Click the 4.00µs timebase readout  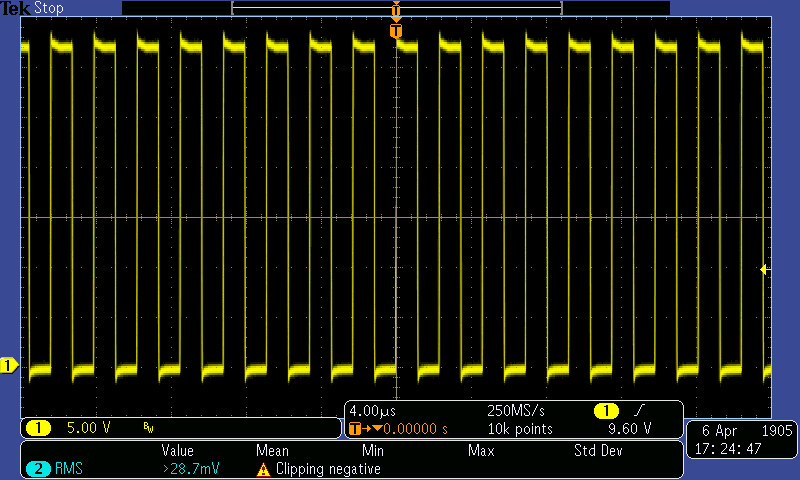point(372,411)
